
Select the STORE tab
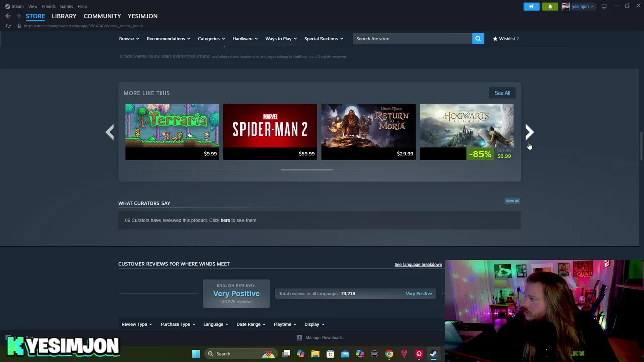tap(35, 16)
